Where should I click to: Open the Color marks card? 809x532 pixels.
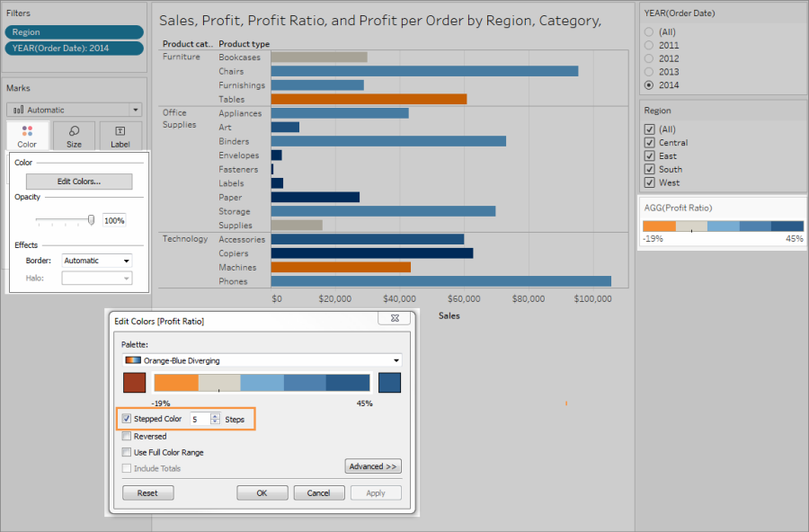[x=27, y=137]
